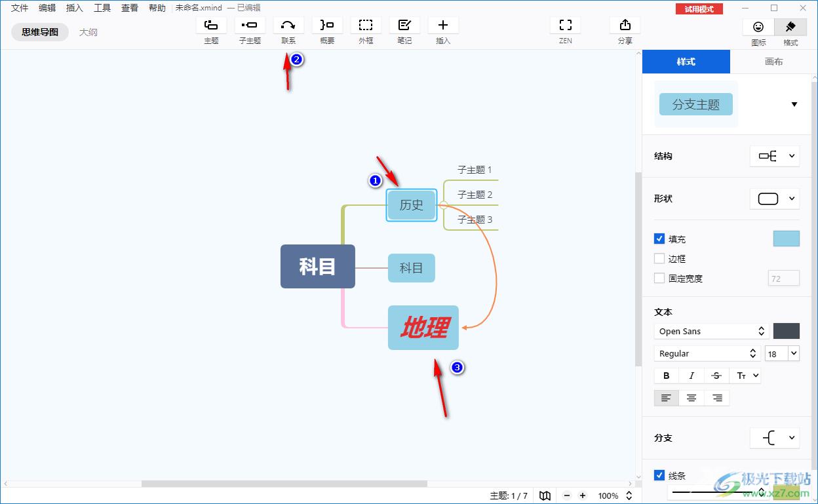818x504 pixels.
Task: Apply italic text formatting
Action: coord(691,376)
